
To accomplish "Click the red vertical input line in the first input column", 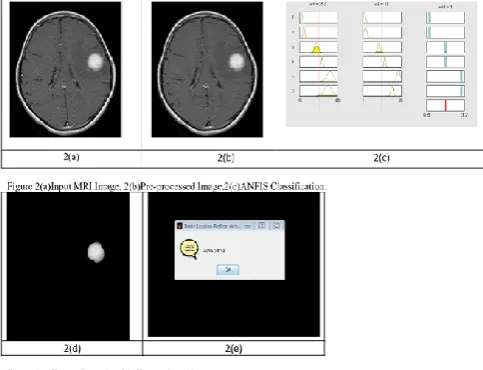I will 318,57.
